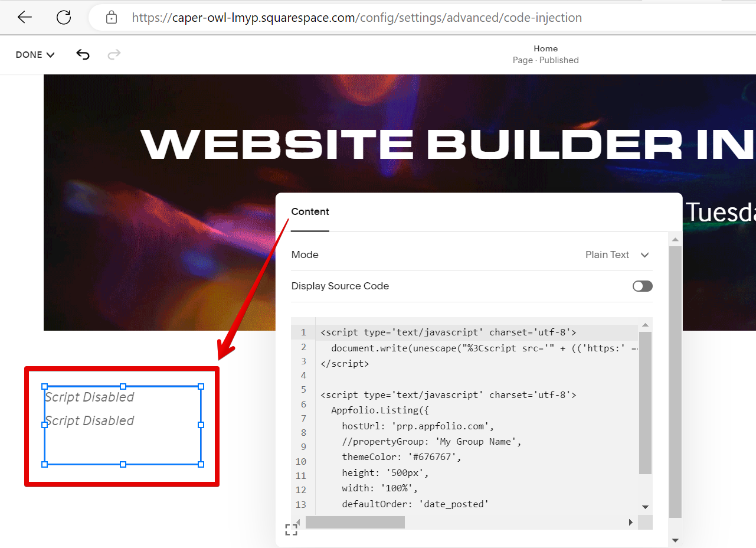This screenshot has width=756, height=548.
Task: Click code editor scroll-up arrow
Action: point(645,325)
